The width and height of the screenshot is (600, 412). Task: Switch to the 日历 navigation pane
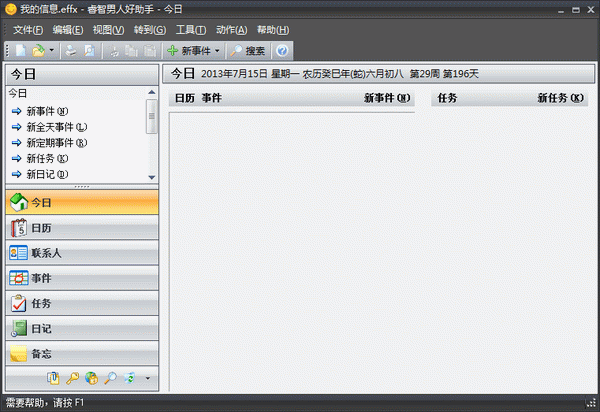(82, 228)
